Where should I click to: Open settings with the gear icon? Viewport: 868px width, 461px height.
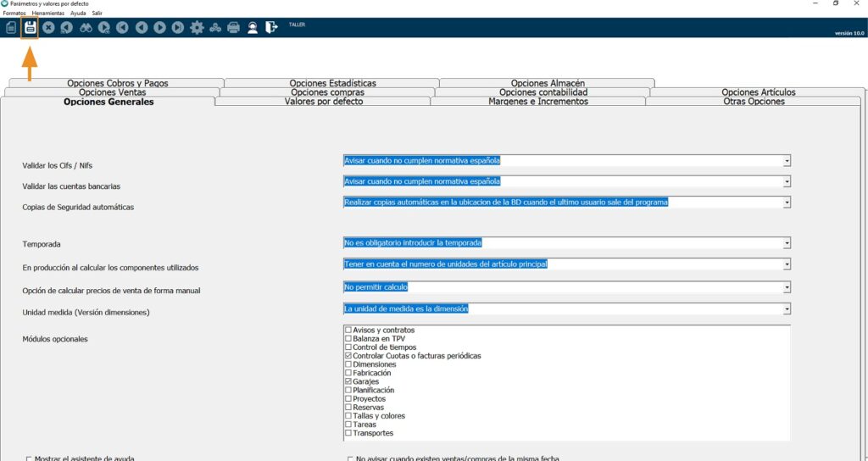pos(197,28)
